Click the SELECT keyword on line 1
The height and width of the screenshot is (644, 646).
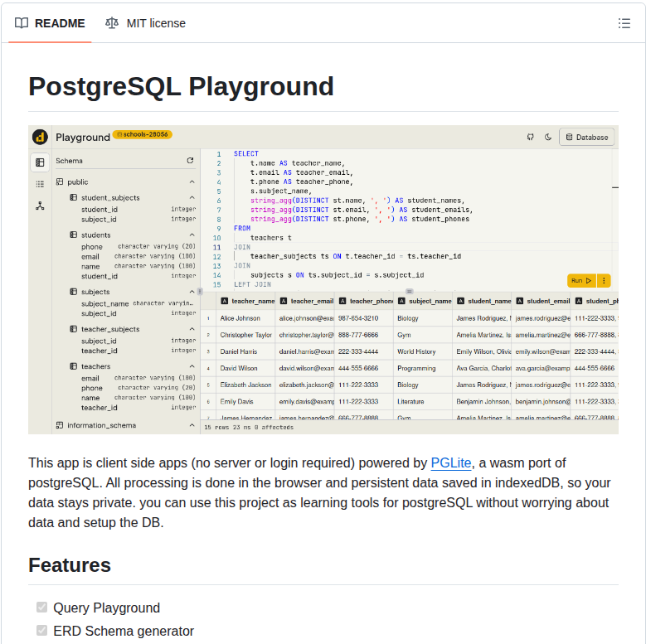click(246, 153)
